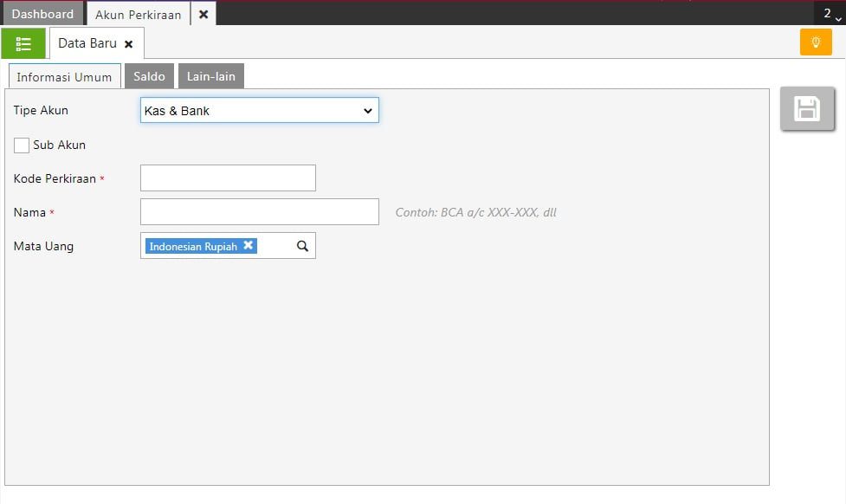Go to the Dashboard tab
The height and width of the screenshot is (504, 846).
click(x=42, y=14)
